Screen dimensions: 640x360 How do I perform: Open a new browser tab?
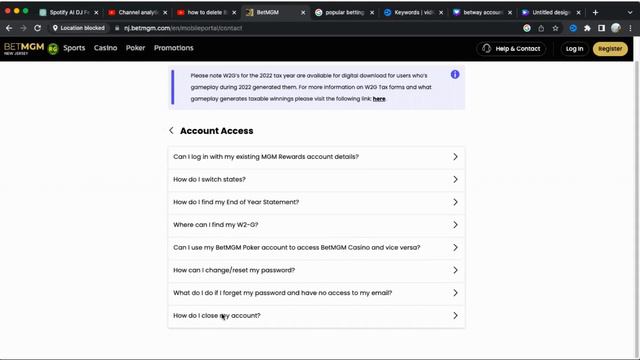[x=596, y=13]
